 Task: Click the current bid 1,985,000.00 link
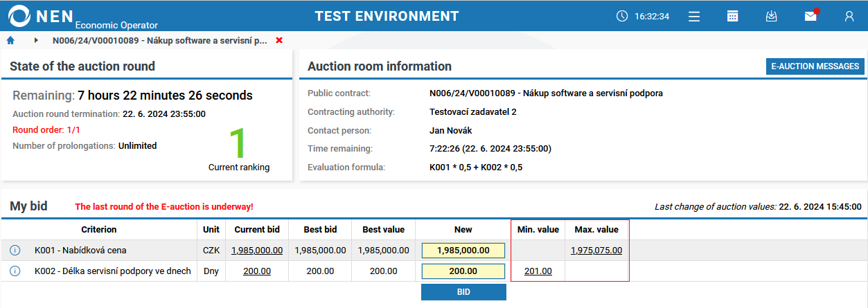(x=257, y=251)
